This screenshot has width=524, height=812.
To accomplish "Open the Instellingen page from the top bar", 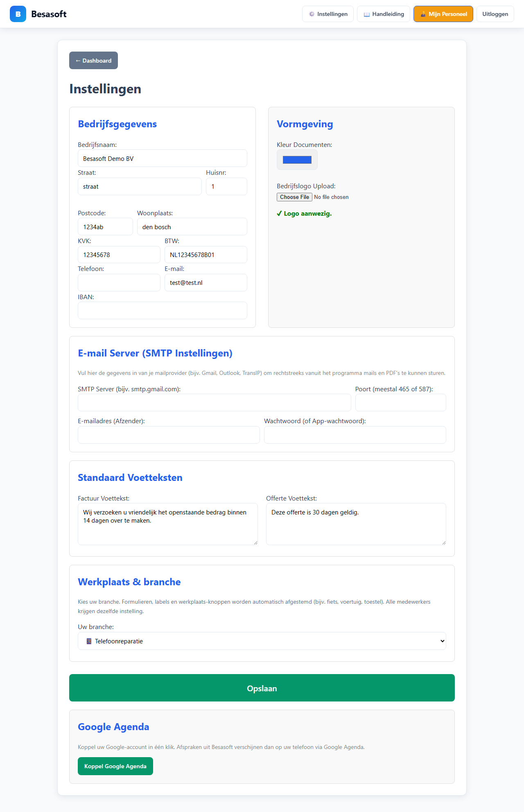I will click(328, 14).
